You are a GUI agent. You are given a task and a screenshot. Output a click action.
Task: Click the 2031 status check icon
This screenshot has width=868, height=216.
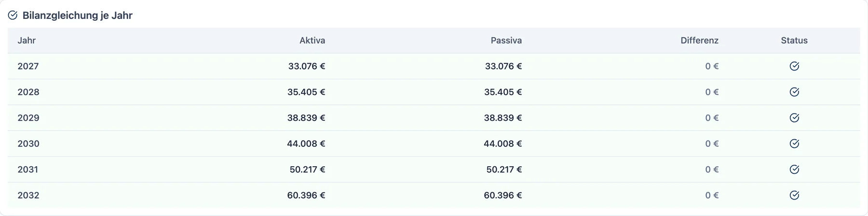[794, 170]
